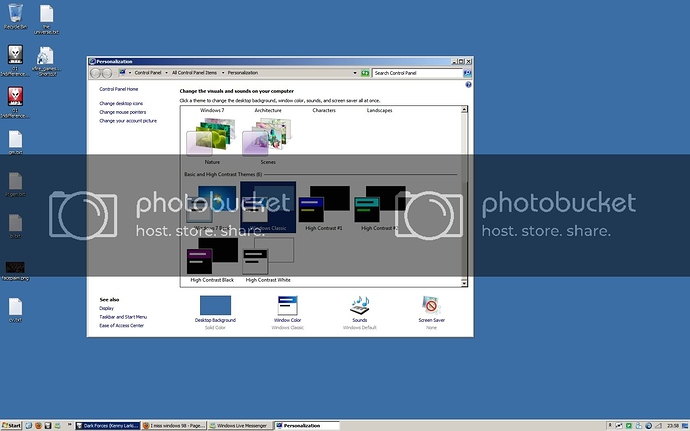Screen dimensions: 690x431
Task: Select the Windows Classic theme
Action: tap(268, 207)
